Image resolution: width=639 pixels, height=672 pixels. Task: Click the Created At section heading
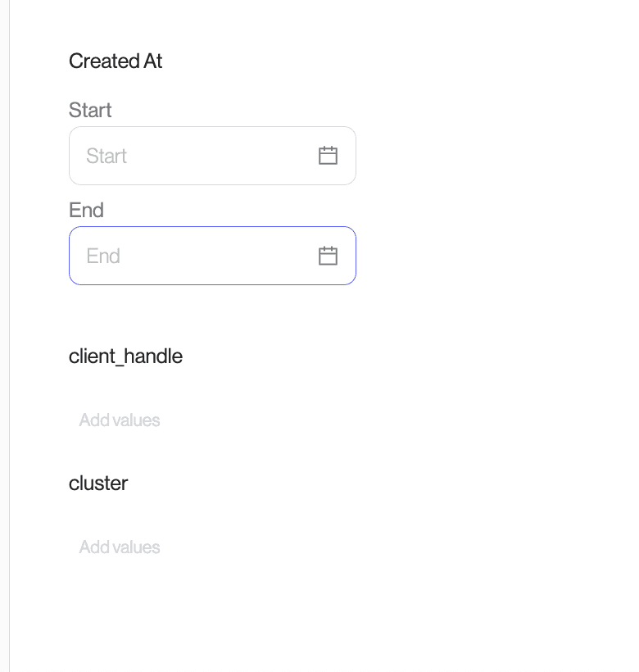[x=116, y=61]
